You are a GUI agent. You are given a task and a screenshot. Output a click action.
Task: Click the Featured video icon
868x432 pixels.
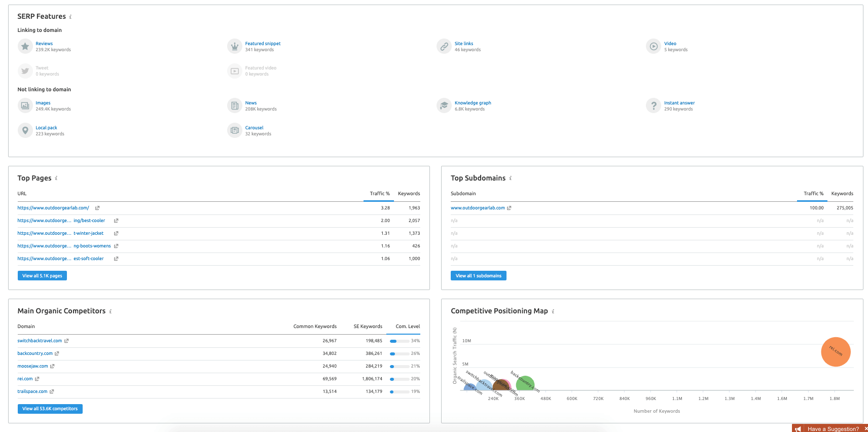click(x=234, y=71)
